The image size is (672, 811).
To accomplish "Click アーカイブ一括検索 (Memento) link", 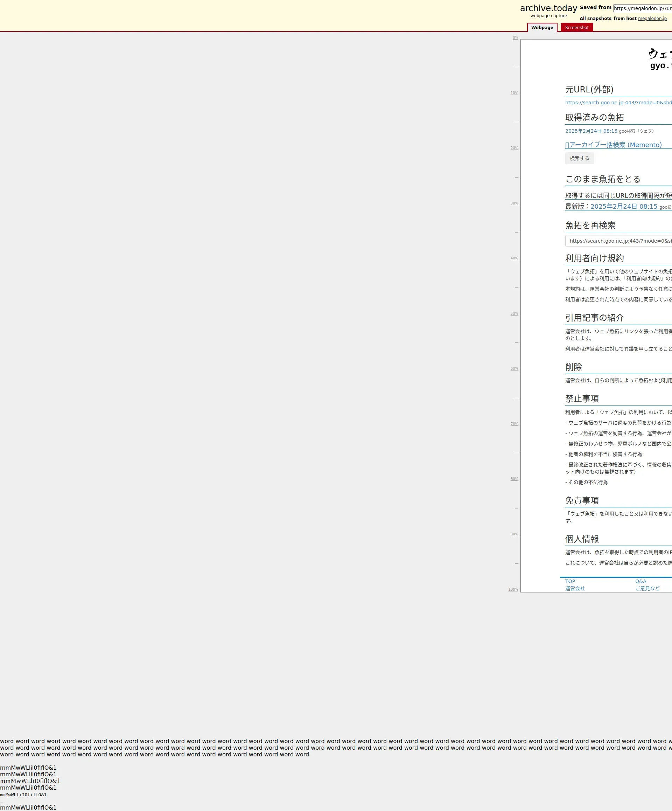I will (x=614, y=145).
